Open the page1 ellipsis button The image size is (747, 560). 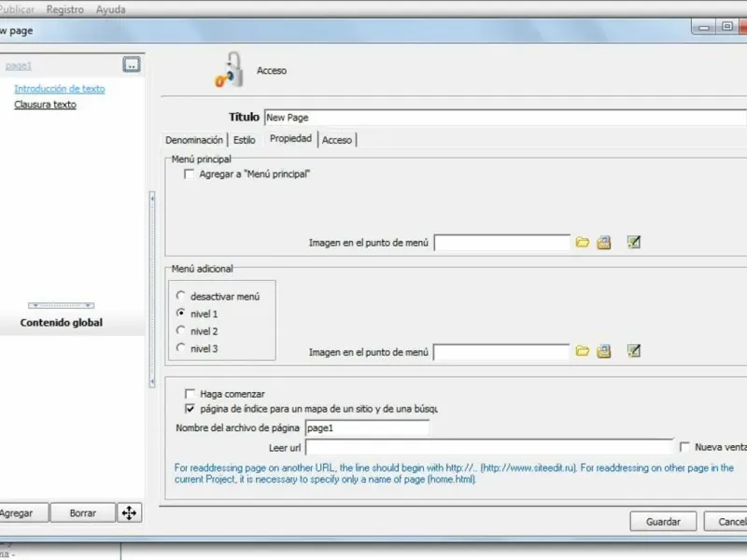point(132,64)
